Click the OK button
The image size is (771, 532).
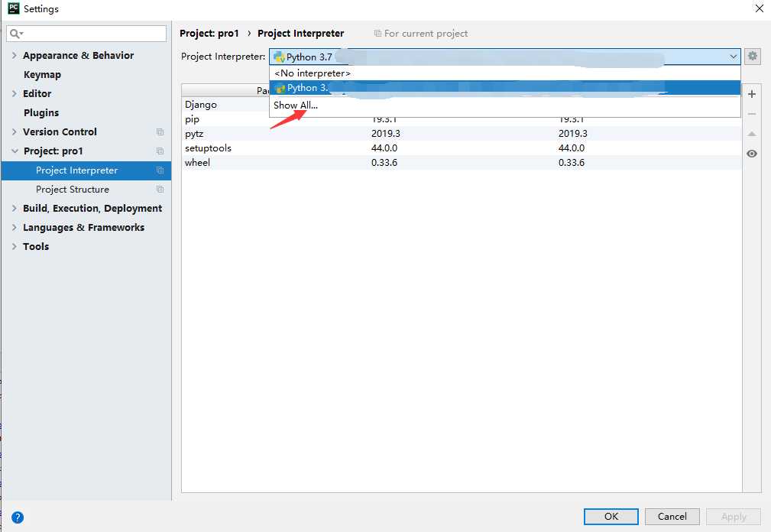click(x=611, y=516)
